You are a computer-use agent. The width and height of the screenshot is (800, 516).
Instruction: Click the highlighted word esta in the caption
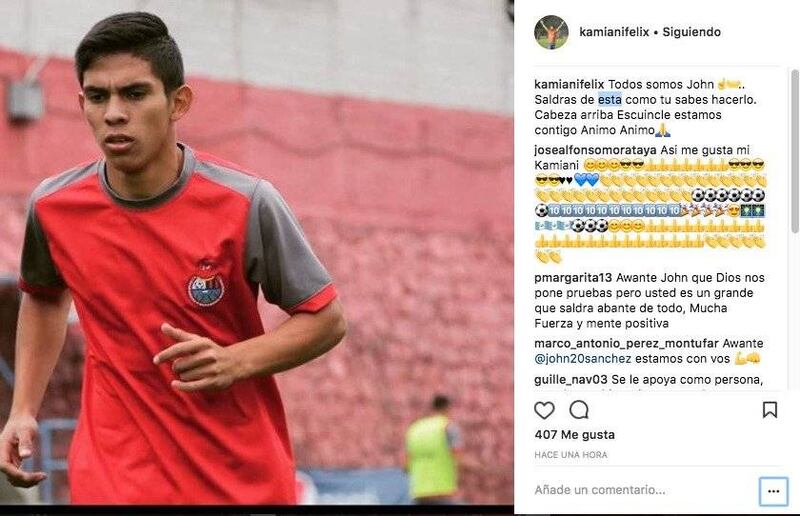[610, 100]
